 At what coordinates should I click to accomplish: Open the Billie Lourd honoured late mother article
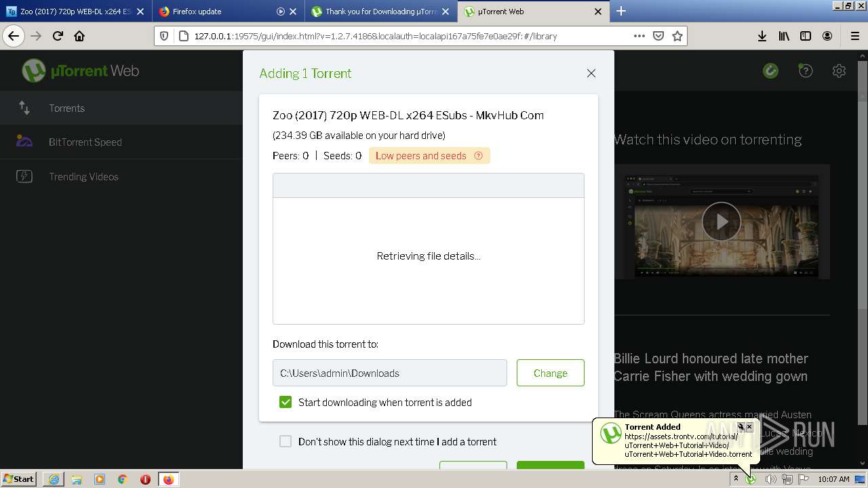(711, 367)
